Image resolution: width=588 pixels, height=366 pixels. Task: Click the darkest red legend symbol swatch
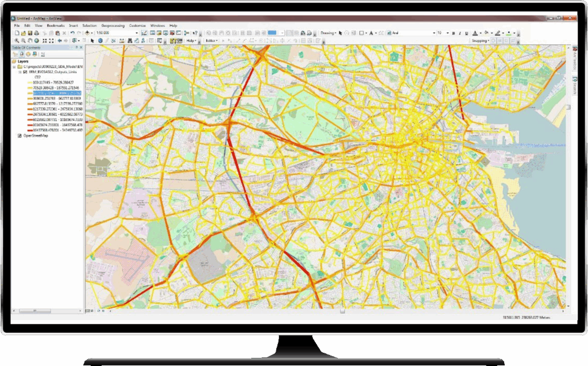29,130
